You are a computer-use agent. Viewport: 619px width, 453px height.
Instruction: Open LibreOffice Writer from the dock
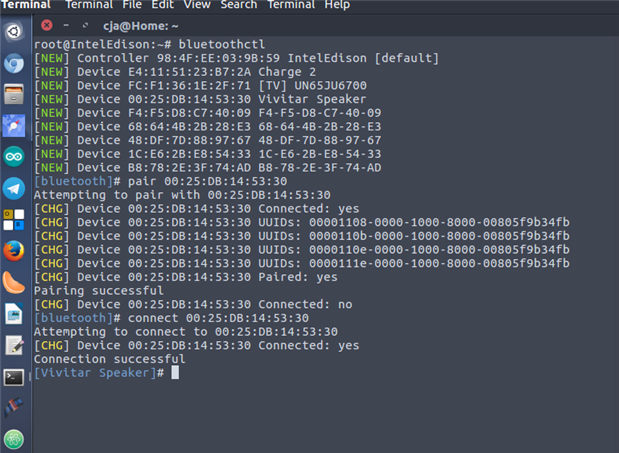point(14,313)
